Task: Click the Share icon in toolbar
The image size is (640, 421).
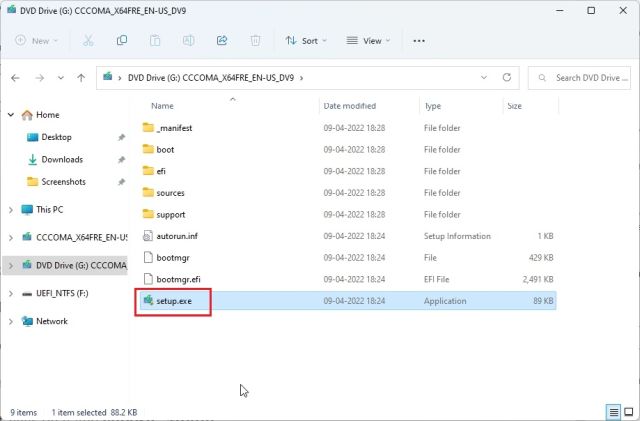Action: click(222, 40)
